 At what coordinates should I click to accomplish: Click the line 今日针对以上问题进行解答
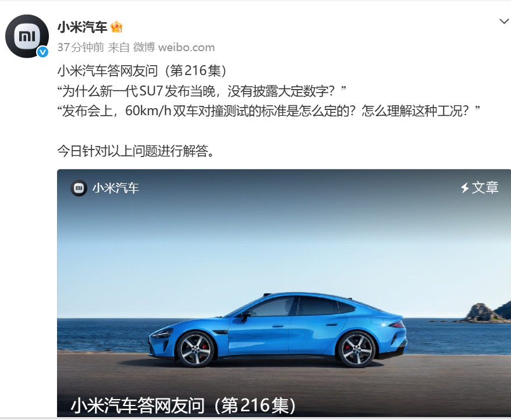[136, 151]
